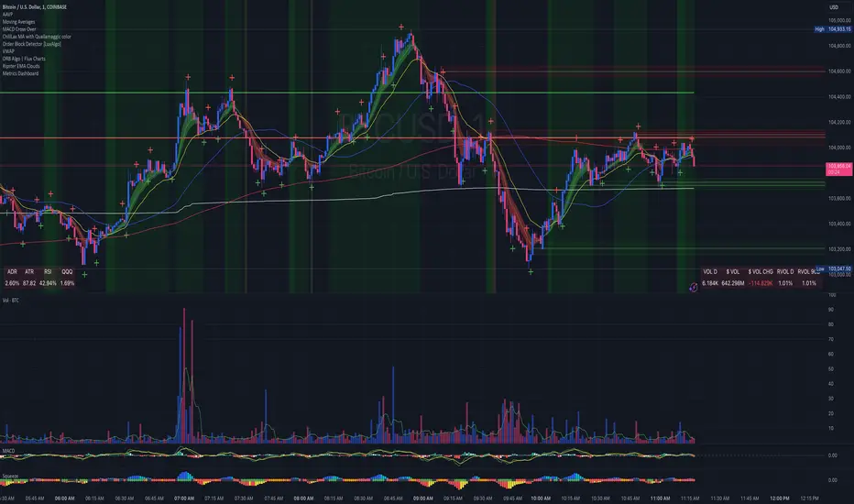This screenshot has height=504, width=854.
Task: Click the Bitcoin / U.S. Dollar symbol title
Action: pyautogui.click(x=34, y=7)
